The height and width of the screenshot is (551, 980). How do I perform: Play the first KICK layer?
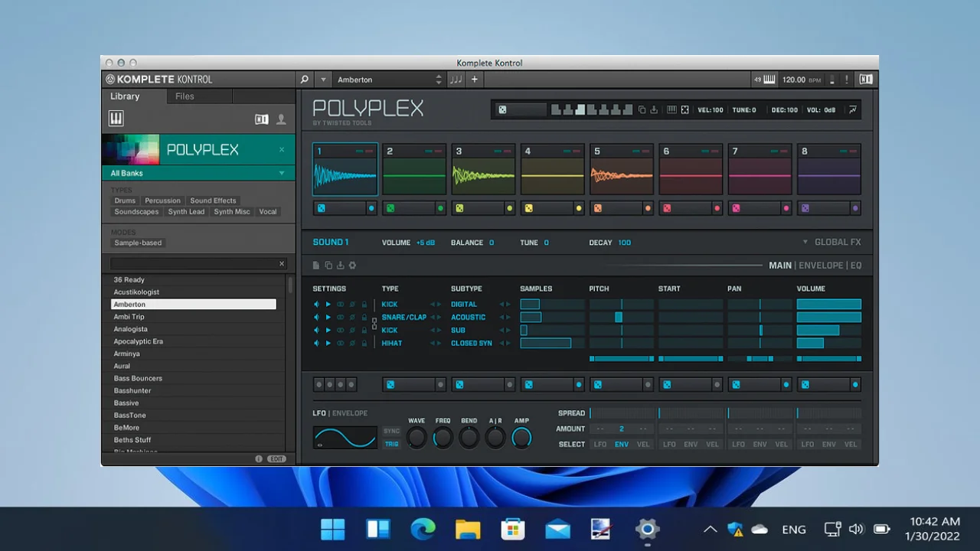(x=328, y=305)
